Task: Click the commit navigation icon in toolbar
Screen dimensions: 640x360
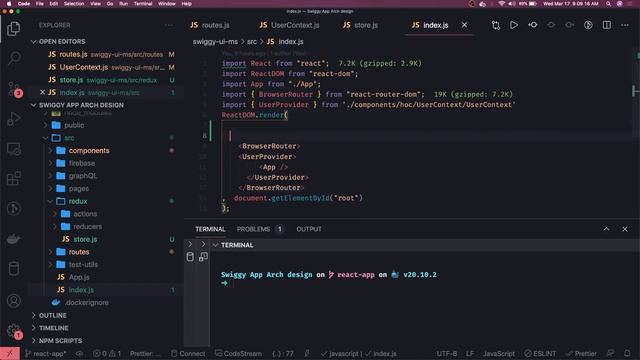Action: [x=533, y=25]
